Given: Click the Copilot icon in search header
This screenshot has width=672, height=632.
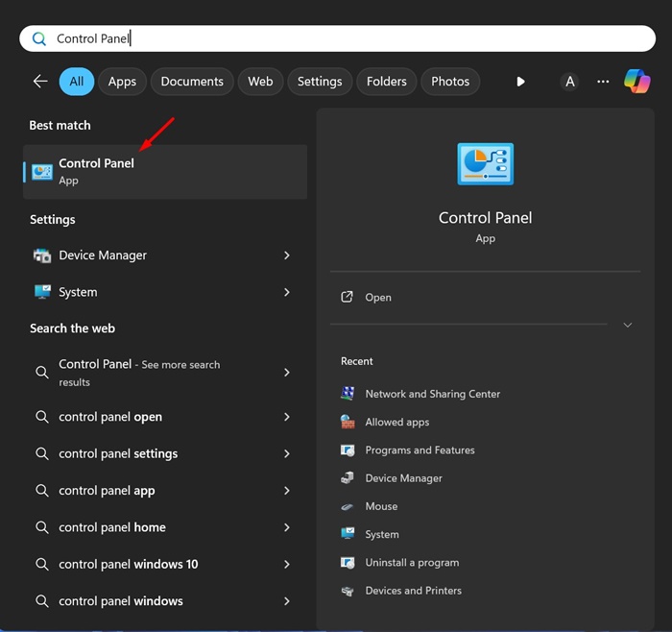Looking at the screenshot, I should click(636, 82).
